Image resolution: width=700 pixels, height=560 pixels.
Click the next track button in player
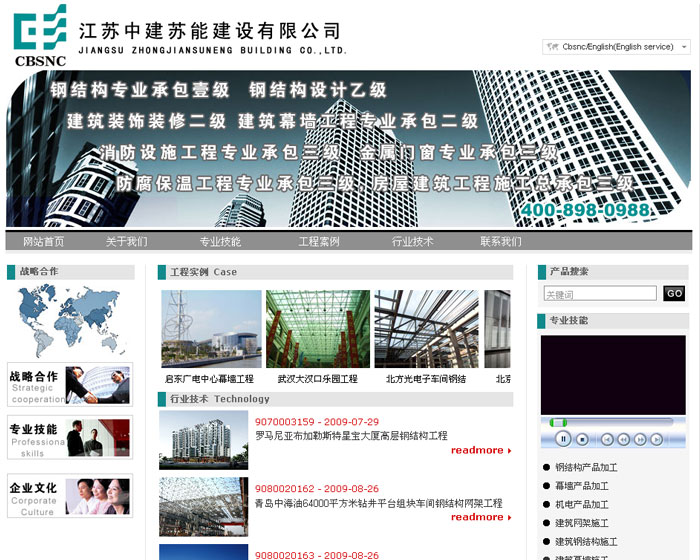click(656, 439)
